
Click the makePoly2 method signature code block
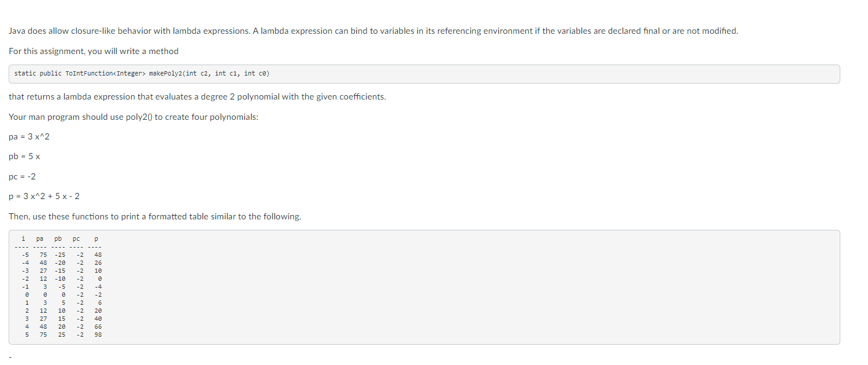(x=424, y=74)
